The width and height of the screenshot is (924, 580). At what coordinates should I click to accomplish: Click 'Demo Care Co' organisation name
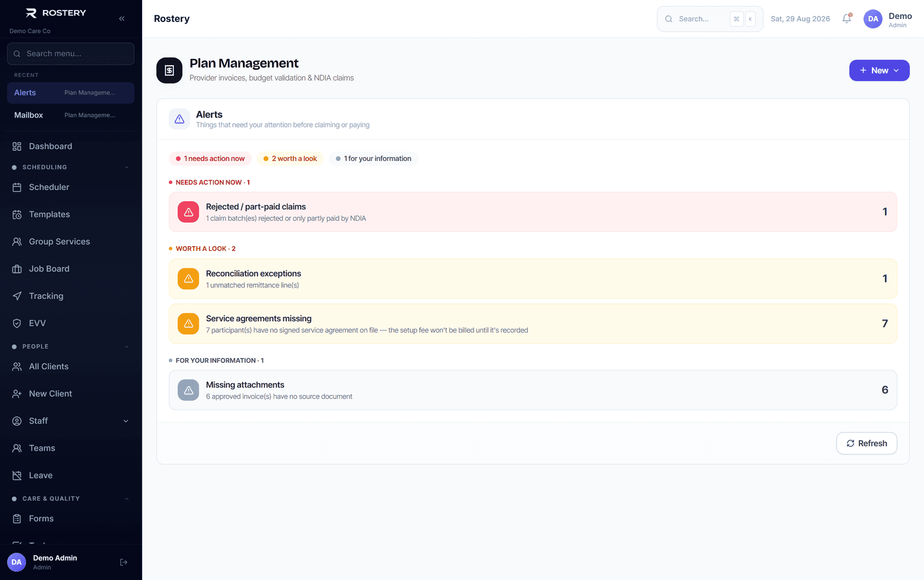tap(30, 31)
